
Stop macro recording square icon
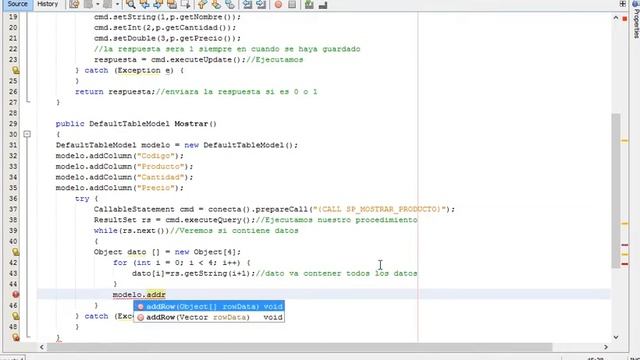[x=292, y=4]
